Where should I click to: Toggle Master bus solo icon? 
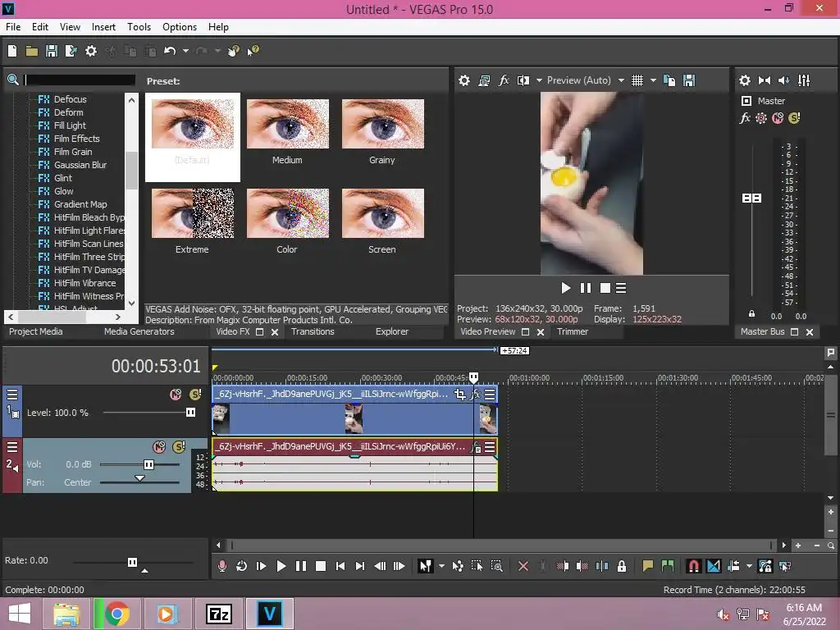[x=794, y=118]
